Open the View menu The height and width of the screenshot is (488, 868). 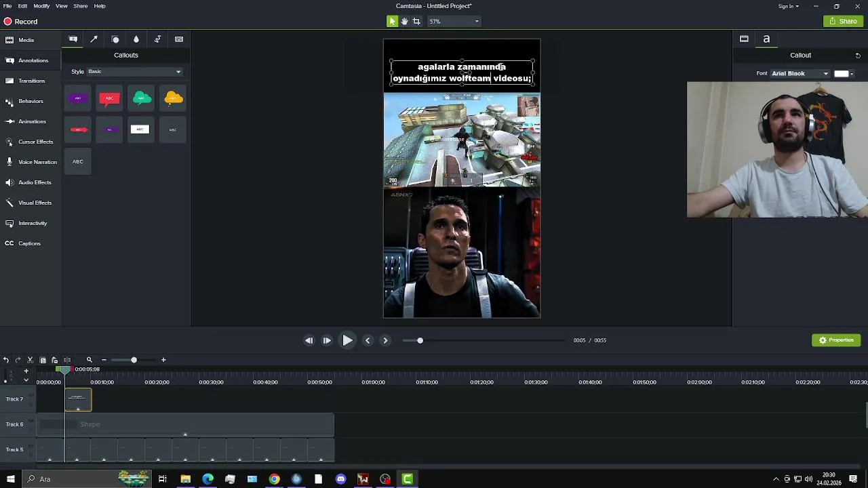click(x=61, y=6)
